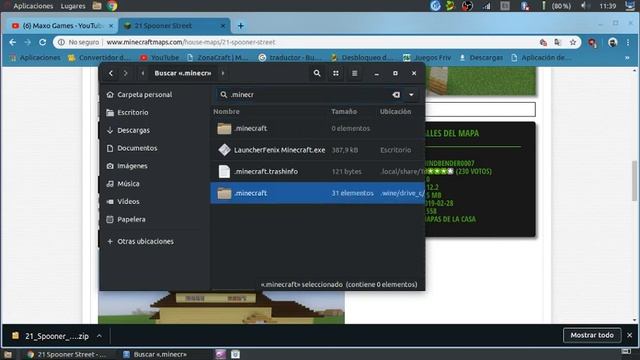Sort results by Tamaño column
The height and width of the screenshot is (360, 640).
point(344,111)
